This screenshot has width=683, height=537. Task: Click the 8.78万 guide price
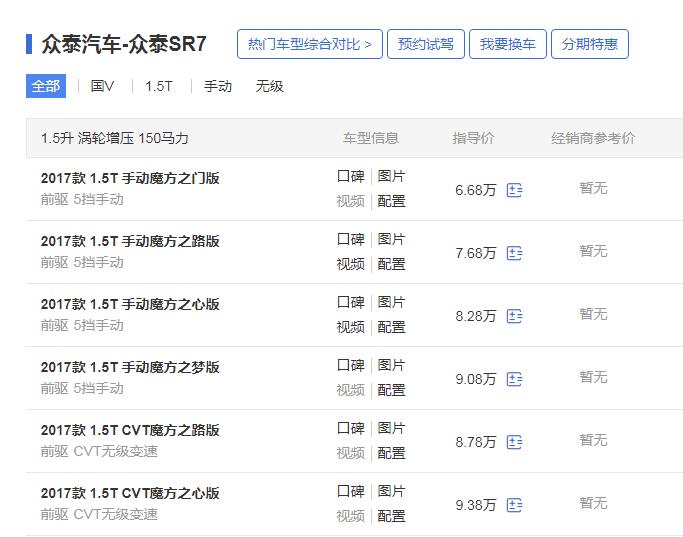pos(476,442)
